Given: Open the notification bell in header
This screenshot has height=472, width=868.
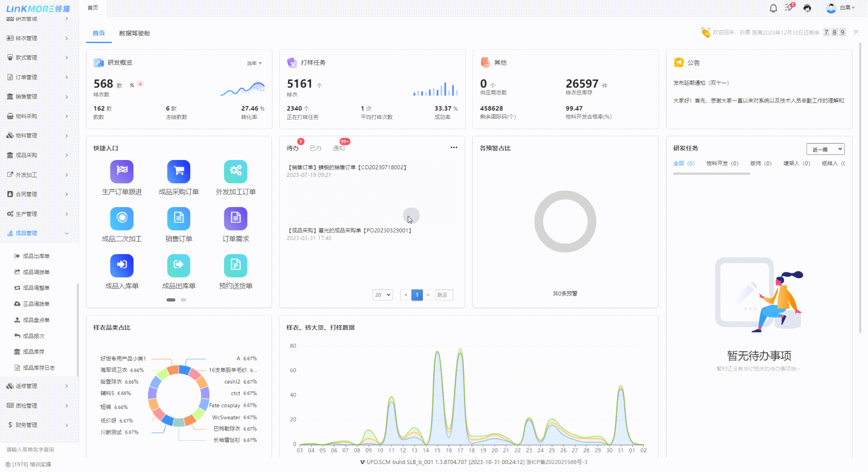Looking at the screenshot, I should click(x=773, y=8).
